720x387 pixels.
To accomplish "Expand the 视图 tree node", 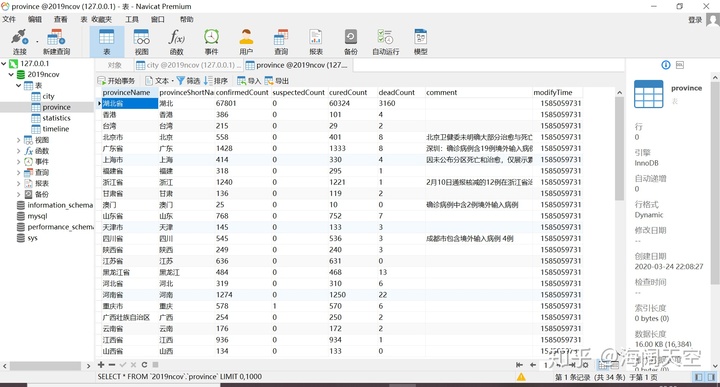I will click(x=19, y=140).
